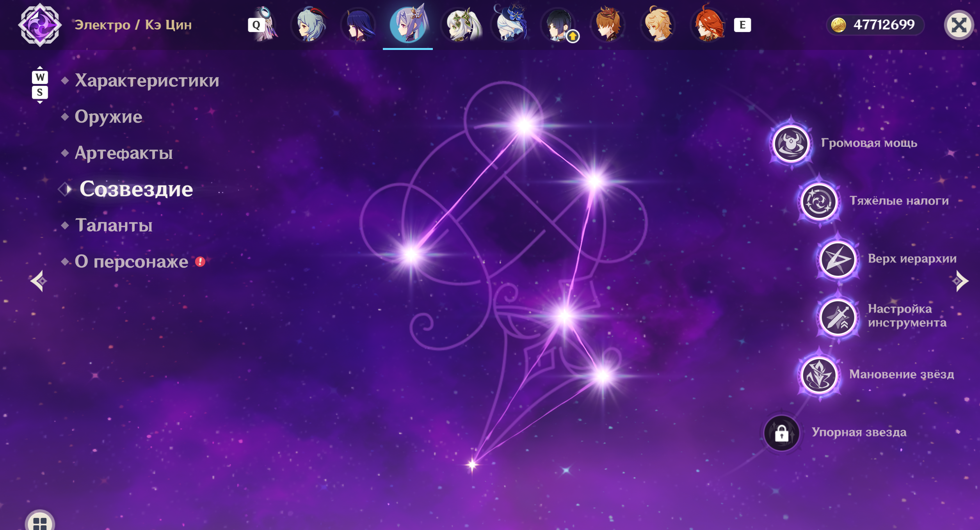Image resolution: width=980 pixels, height=530 pixels.
Task: Switch to the character wearing a blue hat
Action: click(510, 23)
